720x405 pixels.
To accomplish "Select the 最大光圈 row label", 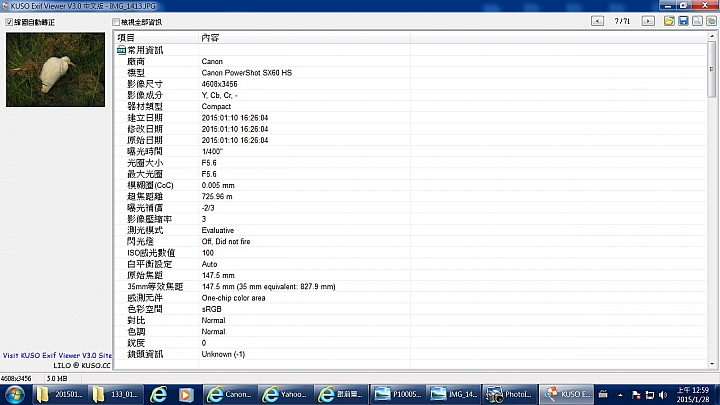I will pyautogui.click(x=145, y=174).
